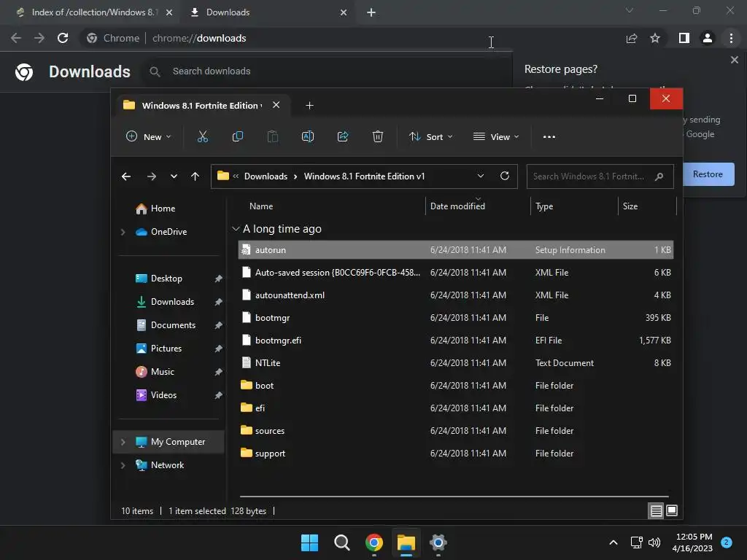Go up one folder level in Explorer
747x560 pixels.
(195, 176)
